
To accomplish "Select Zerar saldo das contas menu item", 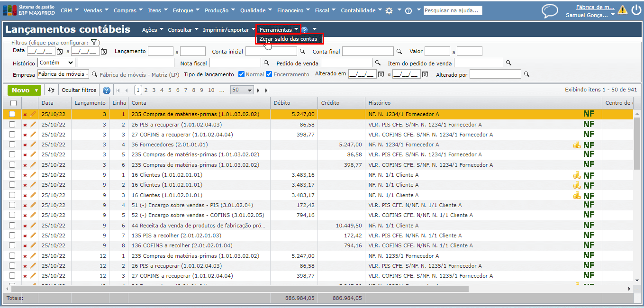I will click(x=288, y=39).
